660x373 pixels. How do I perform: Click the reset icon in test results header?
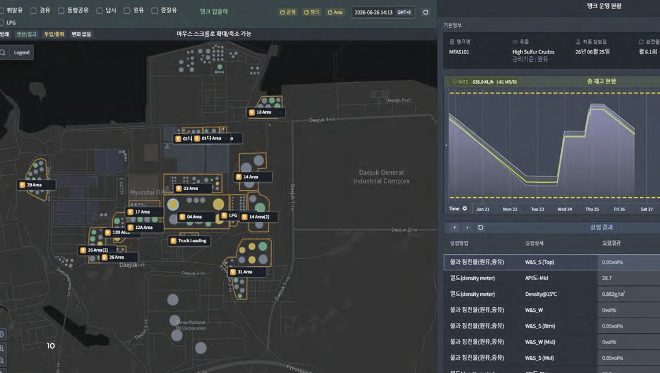point(480,227)
